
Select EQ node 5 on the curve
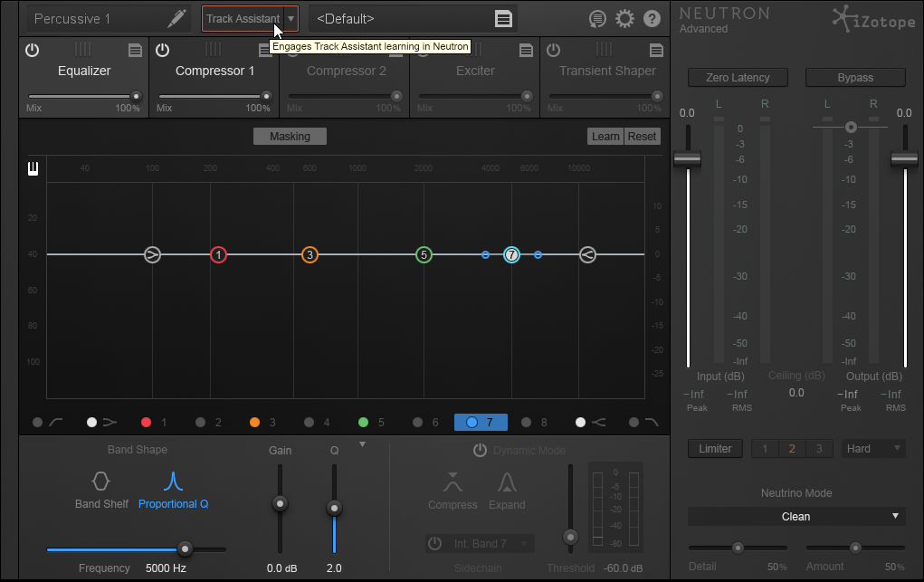click(x=424, y=254)
